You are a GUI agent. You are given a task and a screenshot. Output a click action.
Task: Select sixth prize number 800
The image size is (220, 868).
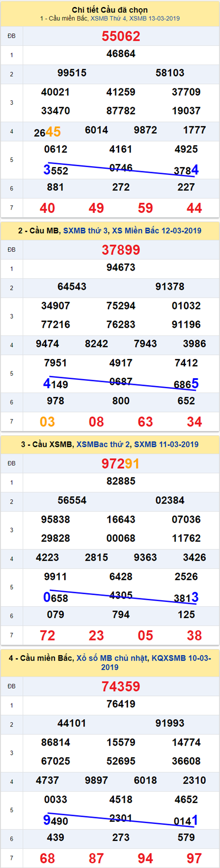(x=121, y=401)
